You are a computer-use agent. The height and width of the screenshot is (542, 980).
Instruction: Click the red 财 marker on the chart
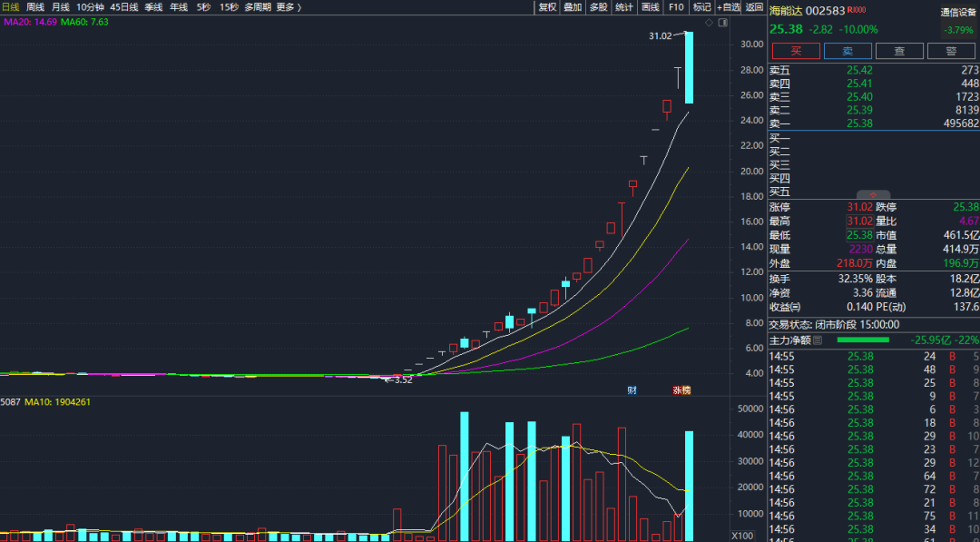(x=632, y=390)
